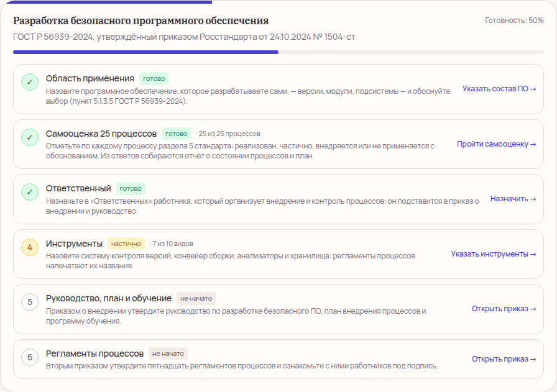Click the Готовность: 50% label

click(514, 21)
